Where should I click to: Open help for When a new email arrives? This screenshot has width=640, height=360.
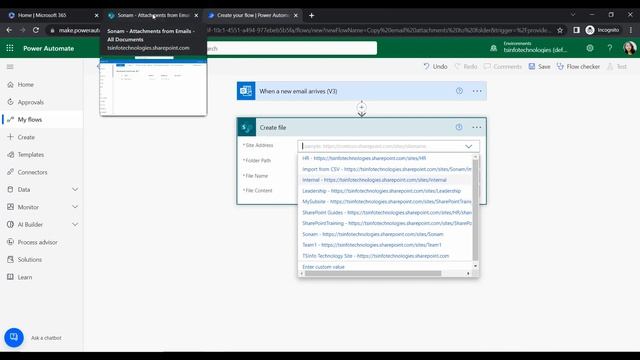click(x=459, y=91)
